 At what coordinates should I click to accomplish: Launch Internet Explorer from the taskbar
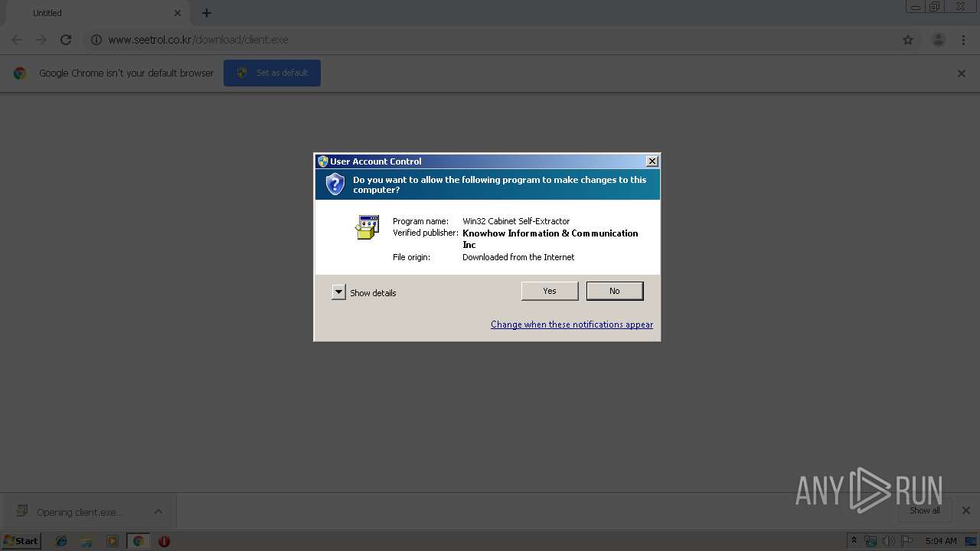61,541
